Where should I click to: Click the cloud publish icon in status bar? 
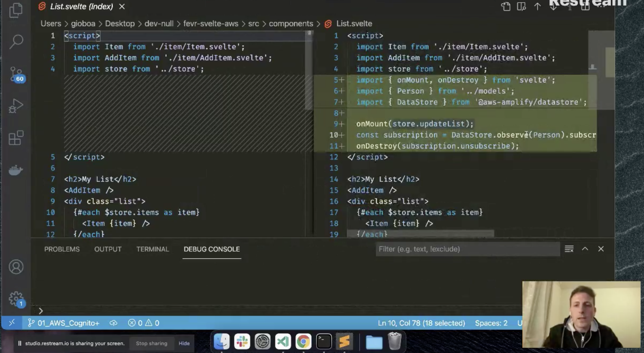coord(113,323)
